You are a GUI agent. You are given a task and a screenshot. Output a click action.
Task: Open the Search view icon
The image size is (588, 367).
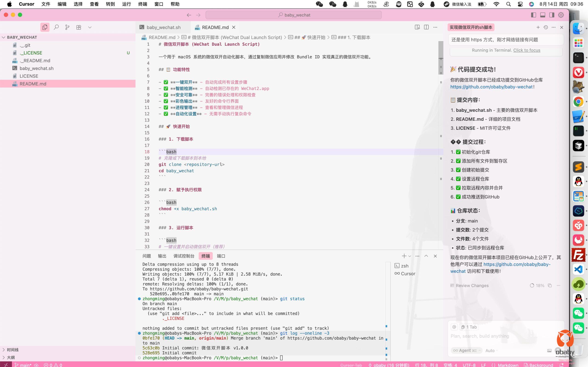(56, 27)
